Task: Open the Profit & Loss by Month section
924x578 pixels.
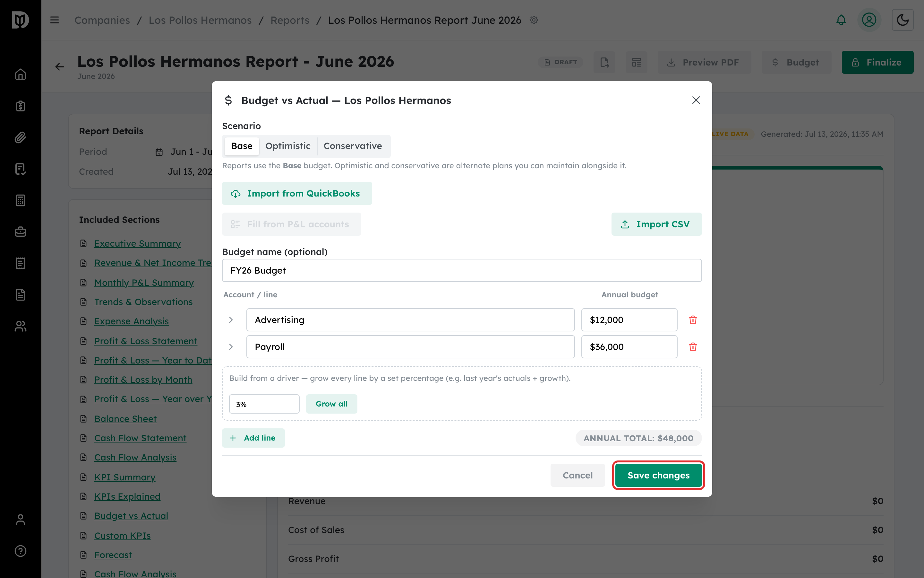Action: coord(143,380)
